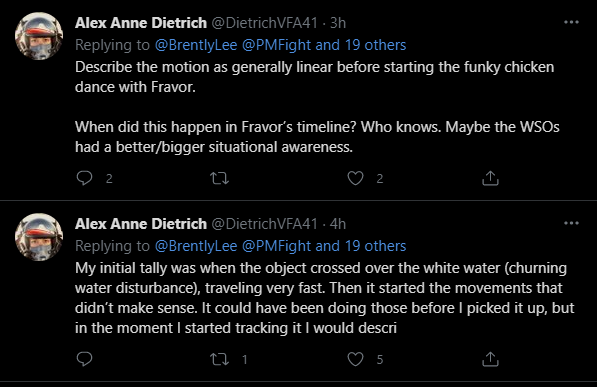This screenshot has height=387, width=597.
Task: Share the first tweet via share icon
Action: click(x=490, y=178)
